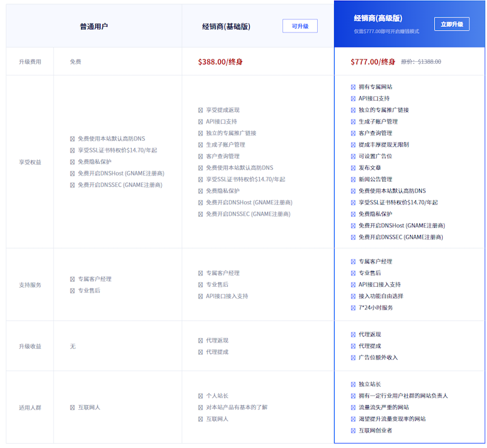Click the 立即升级 button for 经销商(高级版)
487x448 pixels.
coord(451,24)
